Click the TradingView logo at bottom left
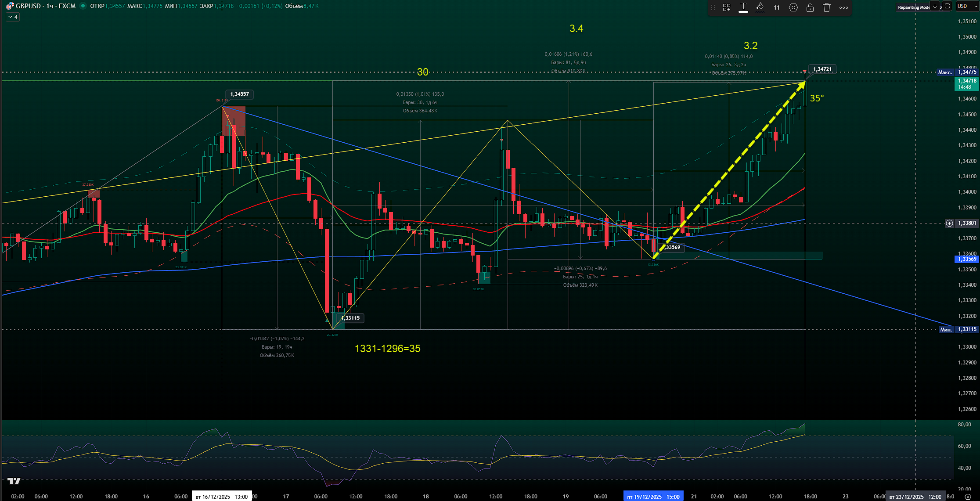Viewport: 980px width, 501px height. (x=14, y=481)
